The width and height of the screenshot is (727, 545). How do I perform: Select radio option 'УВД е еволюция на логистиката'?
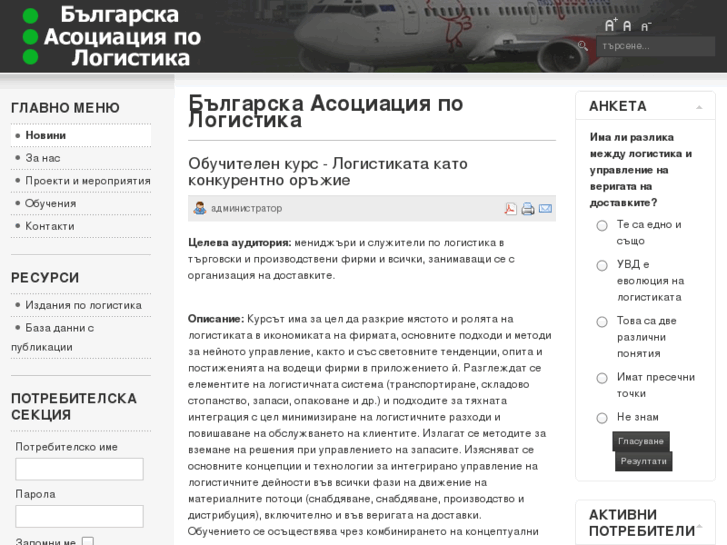click(602, 265)
